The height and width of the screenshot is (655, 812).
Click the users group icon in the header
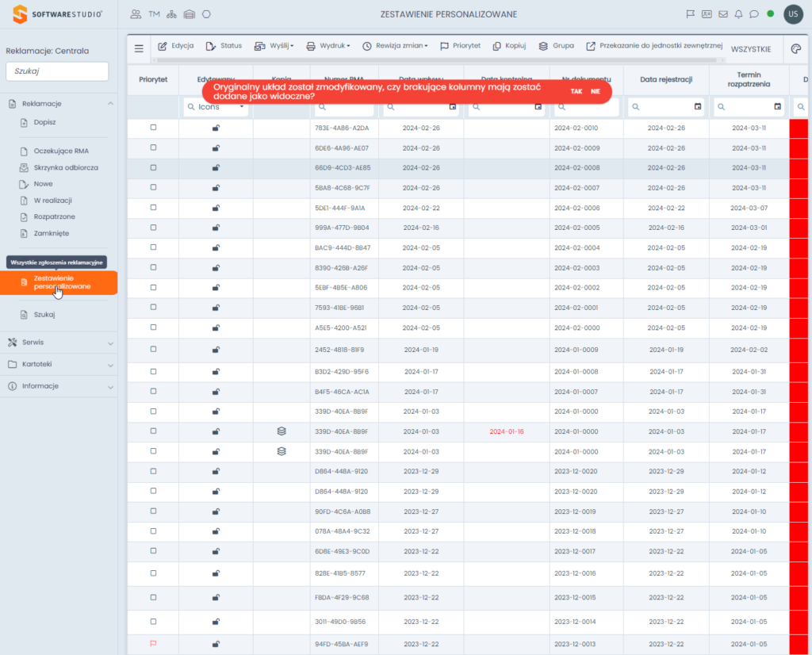tap(136, 14)
